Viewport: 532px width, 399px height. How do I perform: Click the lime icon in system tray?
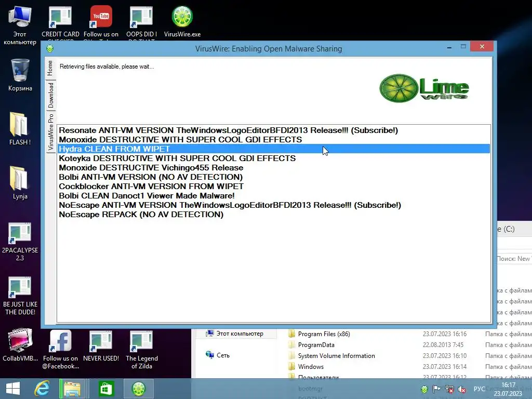point(424,389)
